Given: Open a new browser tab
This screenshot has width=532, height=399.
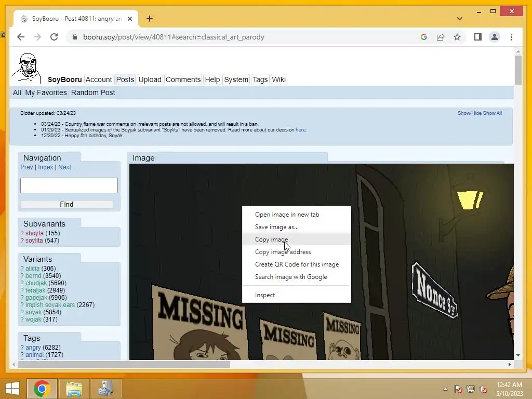Looking at the screenshot, I should (x=150, y=19).
